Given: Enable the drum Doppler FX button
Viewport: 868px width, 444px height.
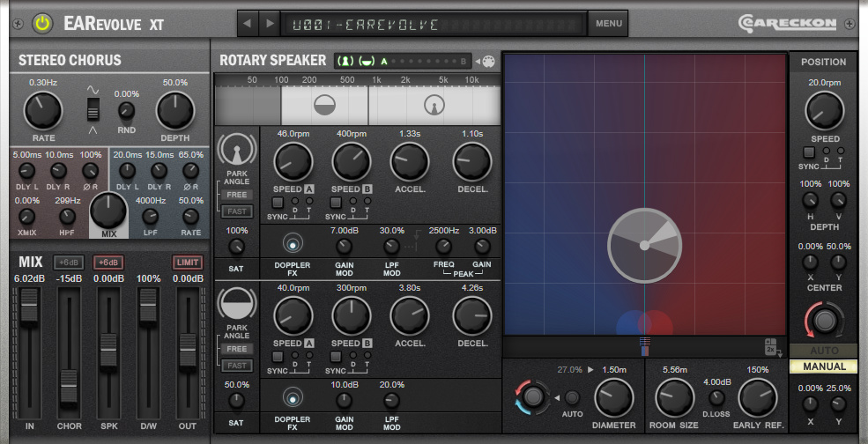Looking at the screenshot, I should click(290, 399).
